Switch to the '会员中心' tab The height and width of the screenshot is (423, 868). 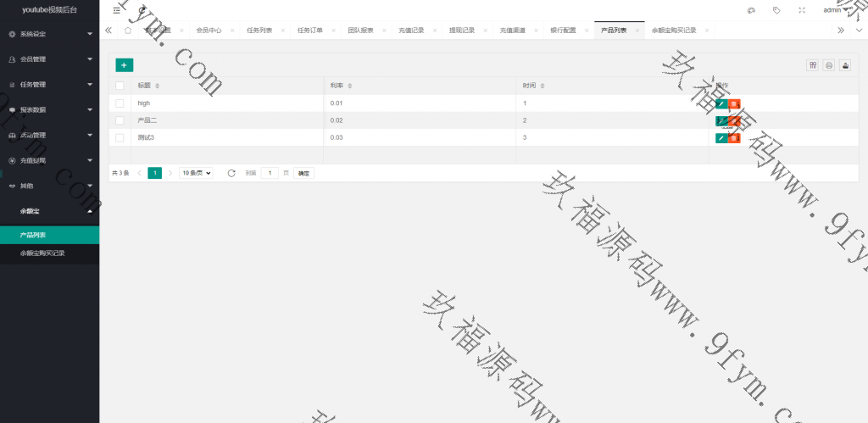tap(209, 30)
